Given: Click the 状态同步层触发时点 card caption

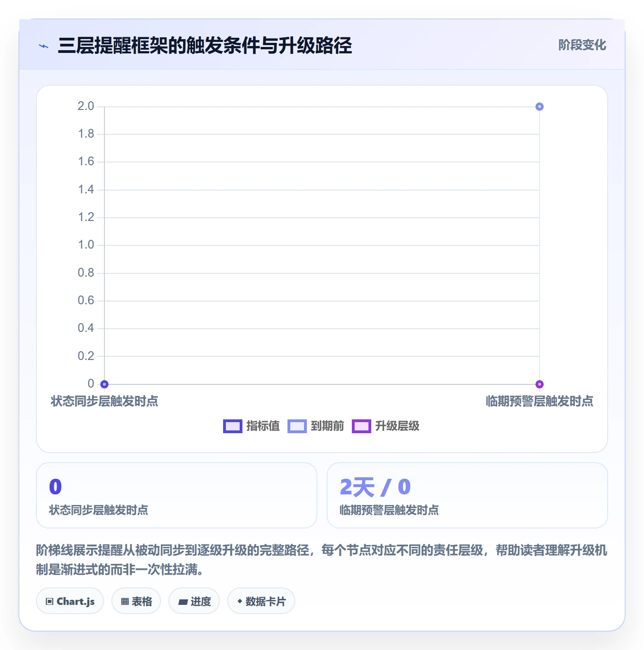Looking at the screenshot, I should click(x=98, y=510).
